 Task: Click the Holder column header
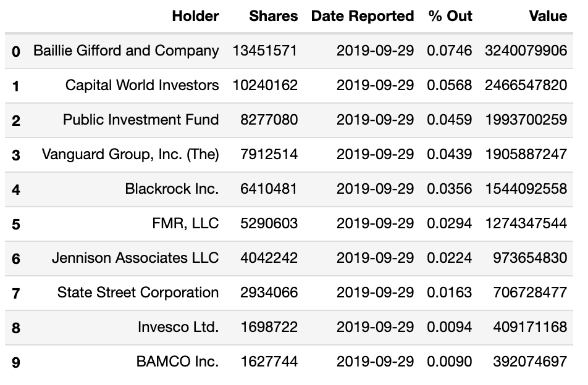point(195,16)
